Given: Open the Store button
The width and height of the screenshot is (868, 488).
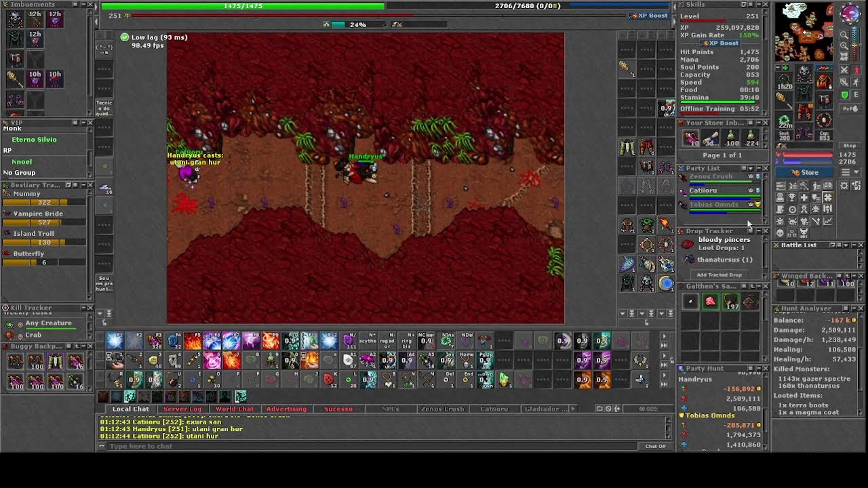Looking at the screenshot, I should tap(805, 173).
